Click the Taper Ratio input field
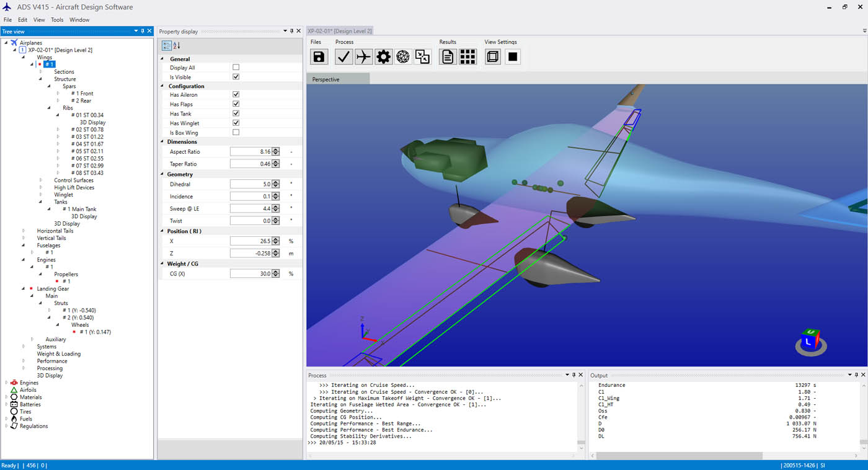Screen dimensions: 868x470 click(250, 164)
